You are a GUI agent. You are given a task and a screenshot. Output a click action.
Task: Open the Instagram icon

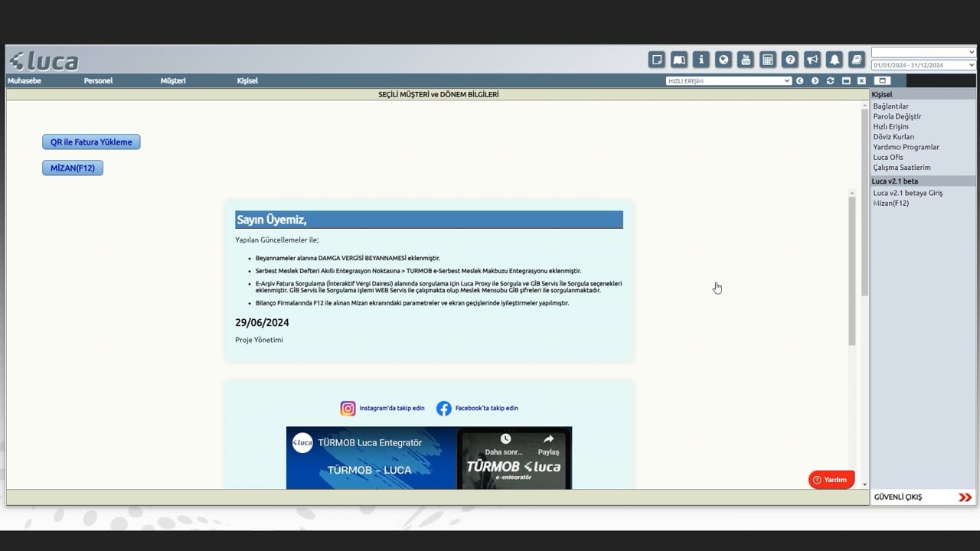click(348, 409)
